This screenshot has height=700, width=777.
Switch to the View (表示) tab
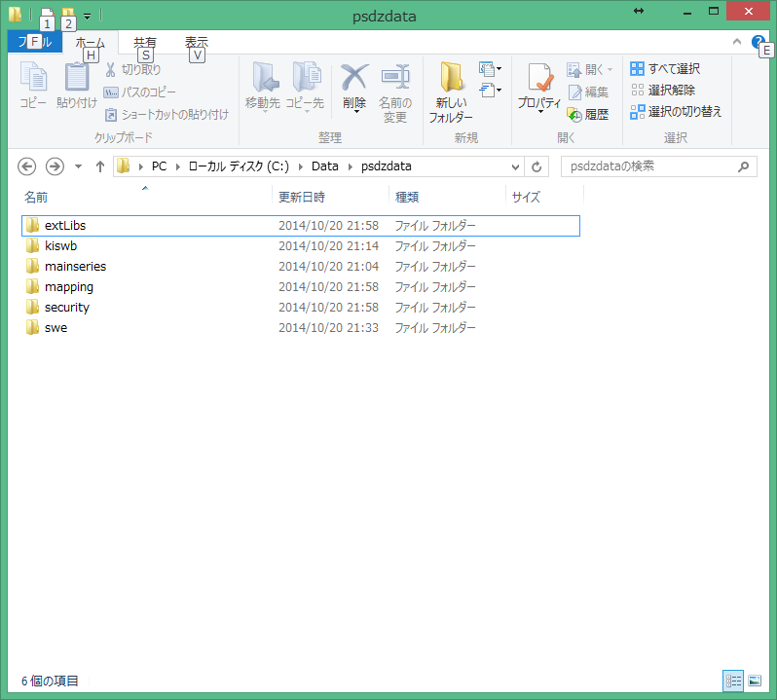197,42
